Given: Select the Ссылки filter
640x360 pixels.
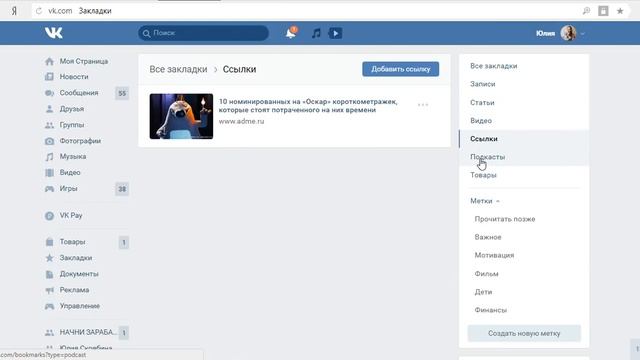Looking at the screenshot, I should tap(524, 139).
